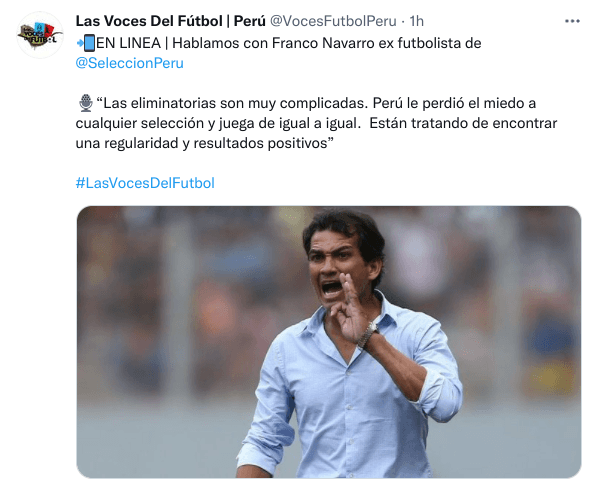Click the microphone emoji before the quote
597x491 pixels.
coord(86,103)
